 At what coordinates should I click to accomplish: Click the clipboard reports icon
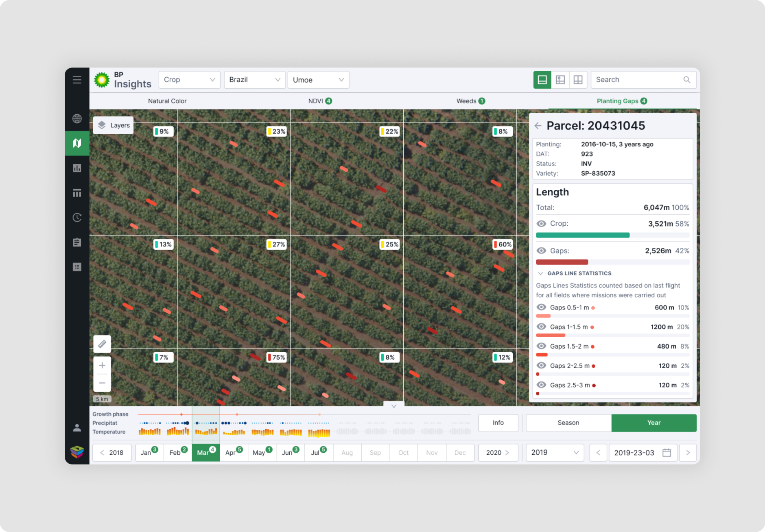[x=77, y=242]
